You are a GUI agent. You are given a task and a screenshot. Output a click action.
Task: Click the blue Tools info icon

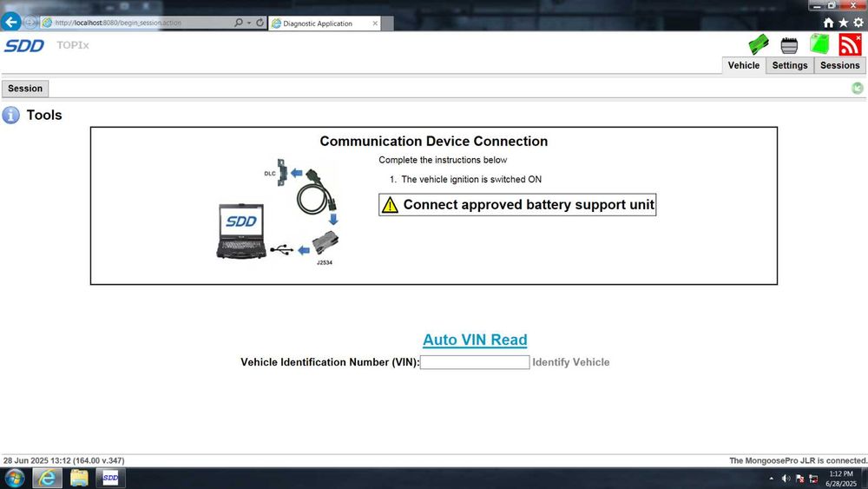point(11,116)
